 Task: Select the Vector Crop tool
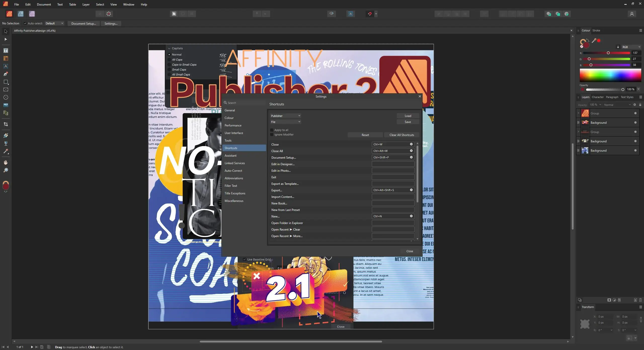[6, 124]
